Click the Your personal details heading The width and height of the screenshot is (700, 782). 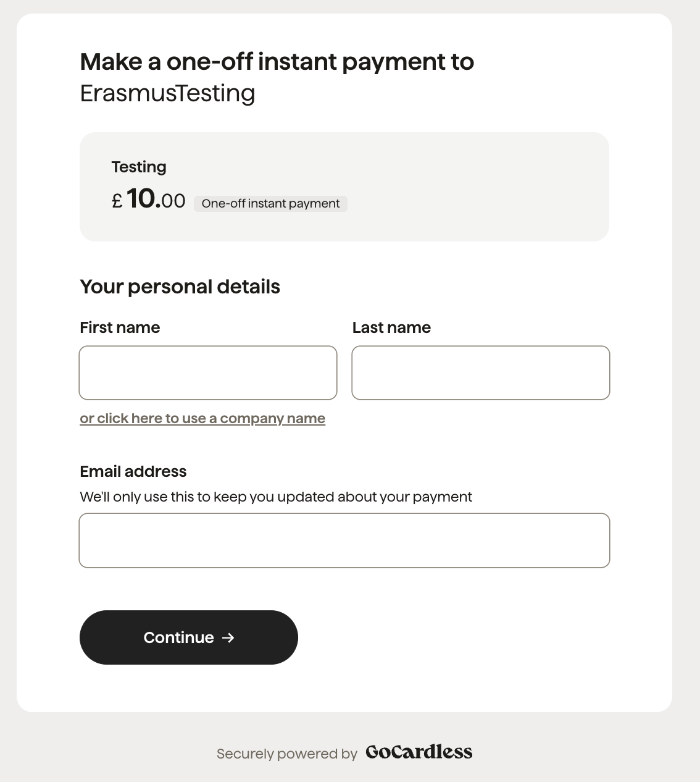click(x=180, y=287)
